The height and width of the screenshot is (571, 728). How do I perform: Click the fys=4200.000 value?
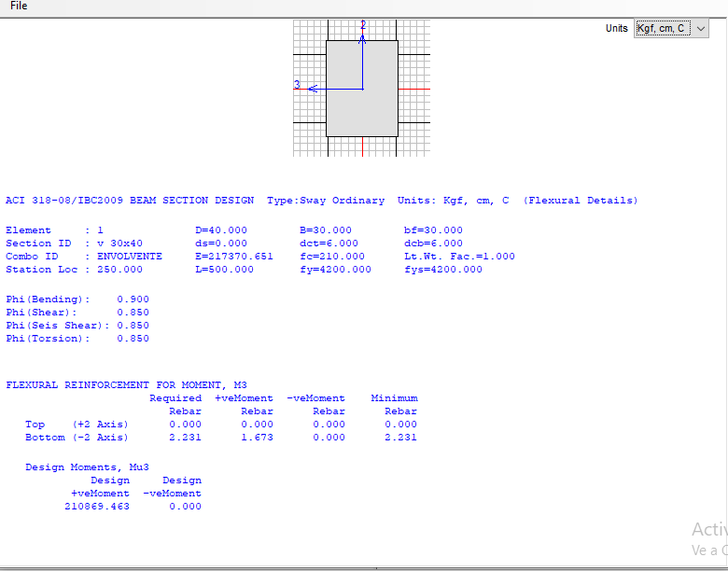click(443, 270)
